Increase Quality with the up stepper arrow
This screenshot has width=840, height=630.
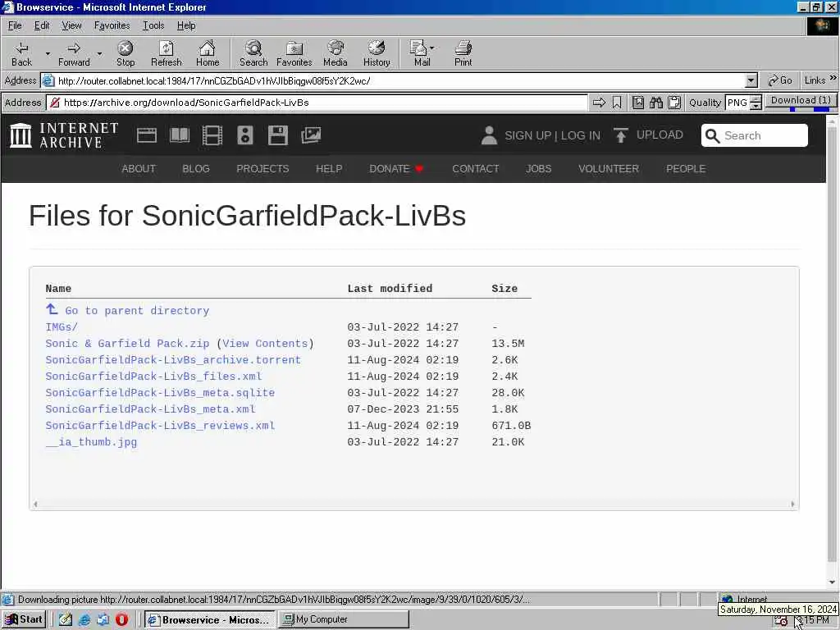(756, 98)
